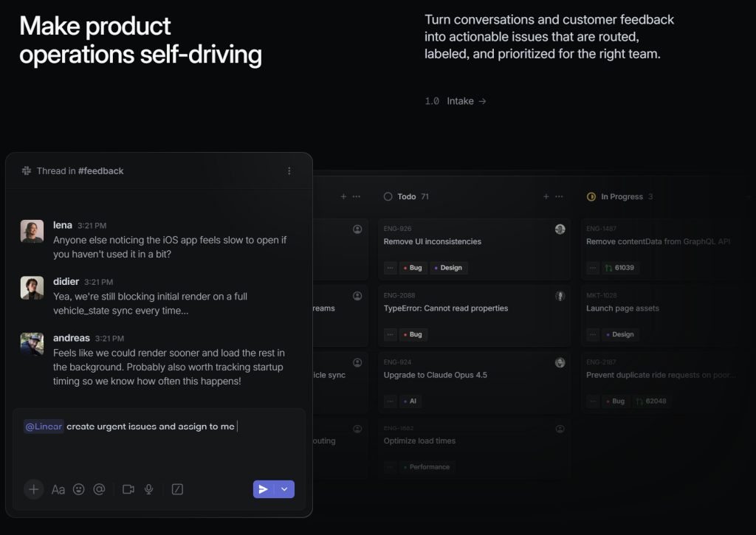Image resolution: width=756 pixels, height=535 pixels.
Task: Click in the message input field
Action: (159, 441)
